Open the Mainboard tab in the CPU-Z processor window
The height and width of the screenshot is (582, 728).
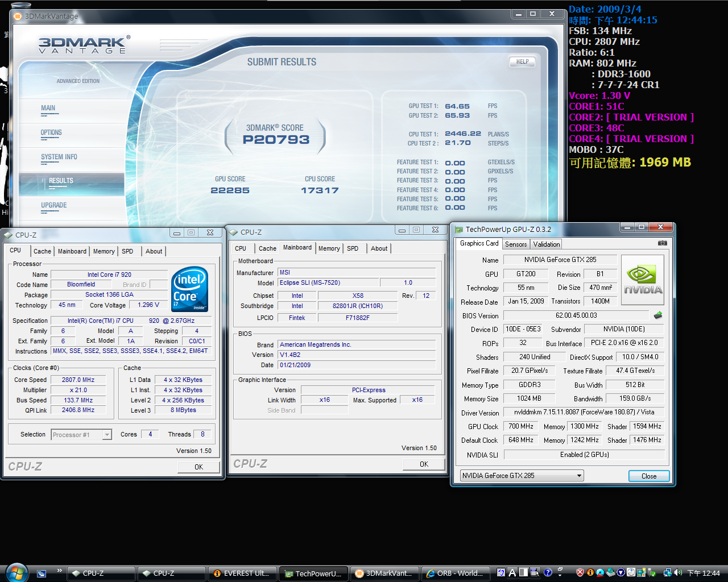point(72,251)
